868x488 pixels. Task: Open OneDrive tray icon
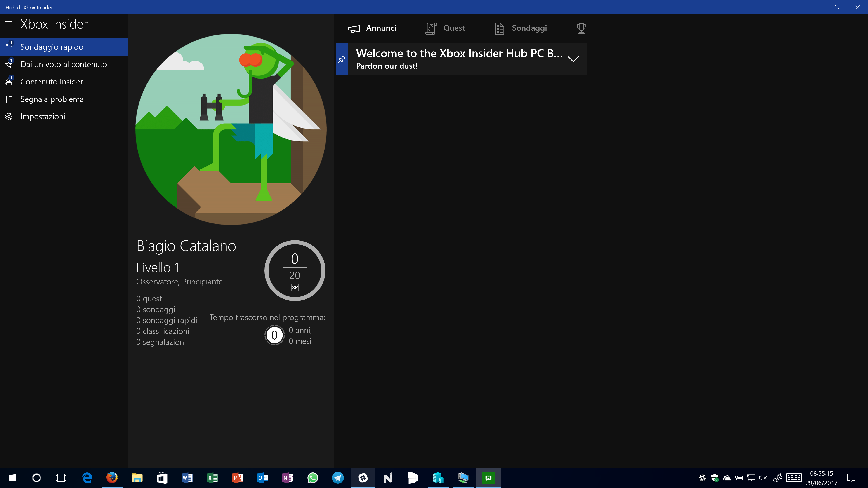point(727,478)
